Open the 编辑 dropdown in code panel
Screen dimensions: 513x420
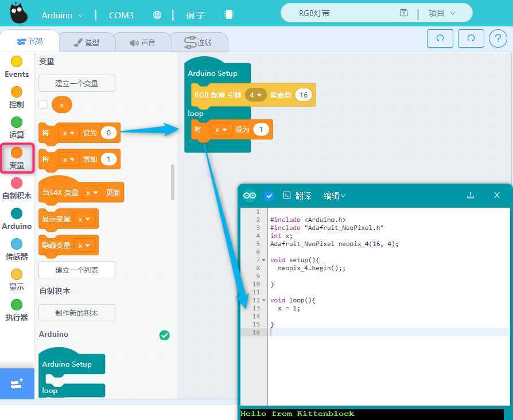click(x=335, y=196)
